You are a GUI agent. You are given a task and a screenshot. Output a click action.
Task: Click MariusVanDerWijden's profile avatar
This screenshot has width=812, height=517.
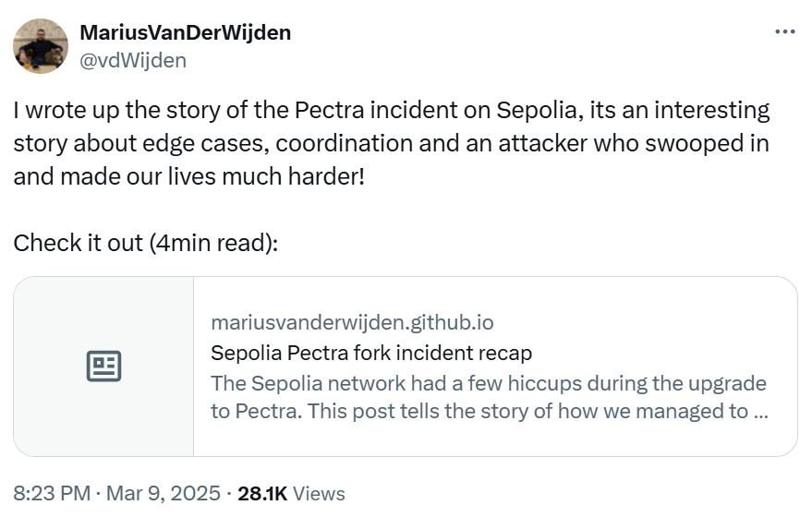pos(41,46)
